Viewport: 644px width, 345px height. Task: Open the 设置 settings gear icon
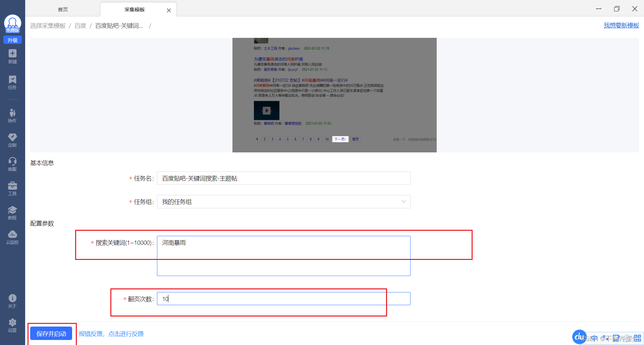[12, 326]
